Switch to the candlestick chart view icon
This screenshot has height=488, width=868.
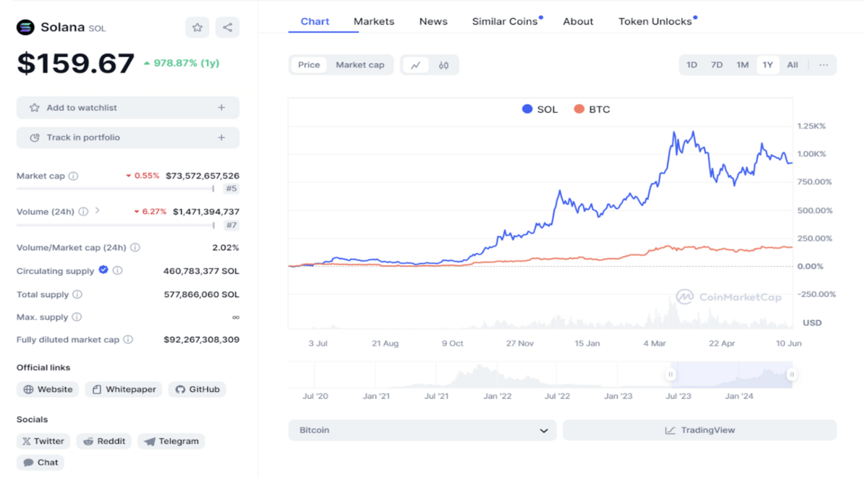click(x=443, y=65)
